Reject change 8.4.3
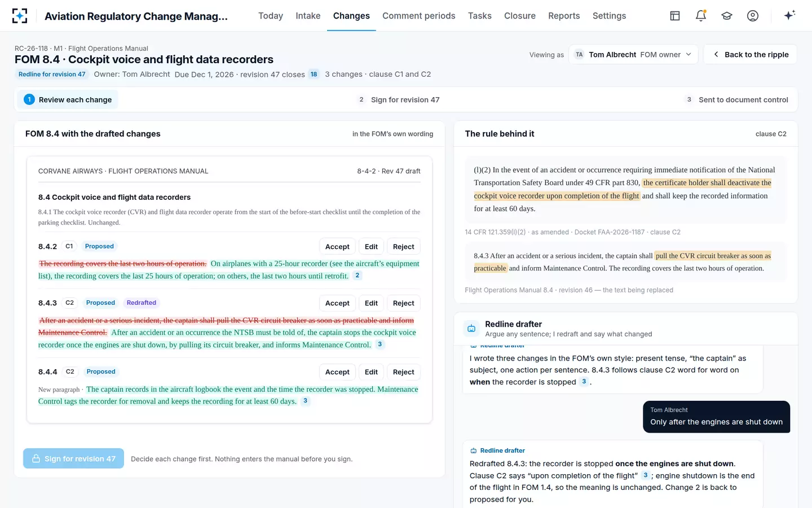The width and height of the screenshot is (812, 508). pos(404,303)
